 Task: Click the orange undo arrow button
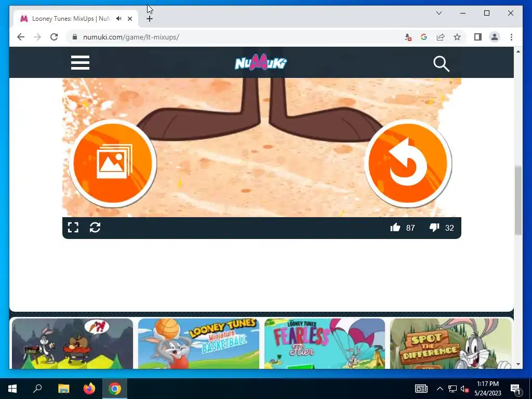pyautogui.click(x=408, y=163)
